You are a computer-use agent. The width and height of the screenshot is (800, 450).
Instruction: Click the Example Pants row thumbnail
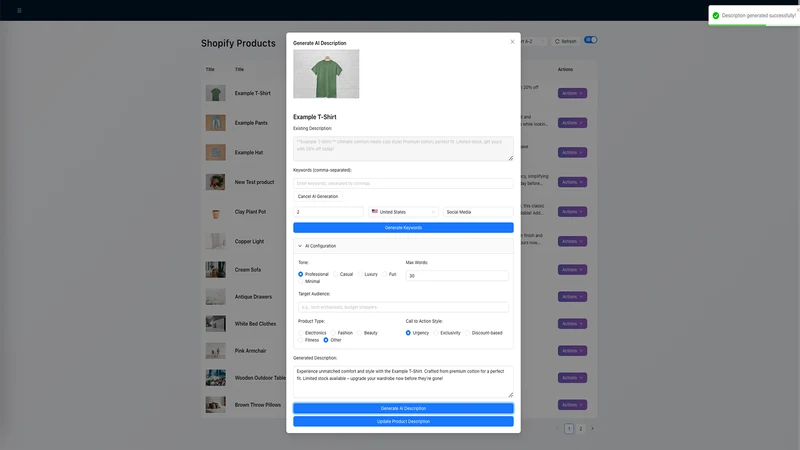[x=215, y=123]
